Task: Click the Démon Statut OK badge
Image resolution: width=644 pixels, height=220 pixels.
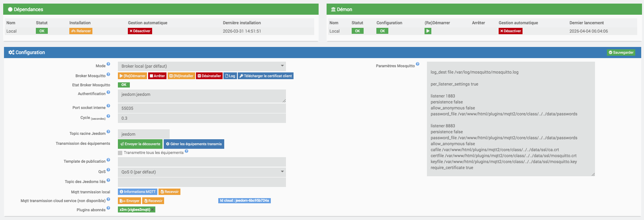Action: tap(358, 31)
